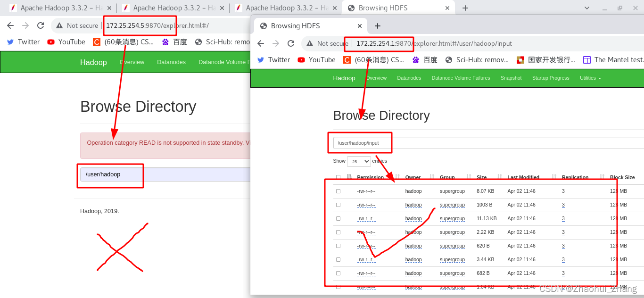Open Datanodes in the rear window navbar
Viewport: 644px width, 298px height.
[171, 62]
